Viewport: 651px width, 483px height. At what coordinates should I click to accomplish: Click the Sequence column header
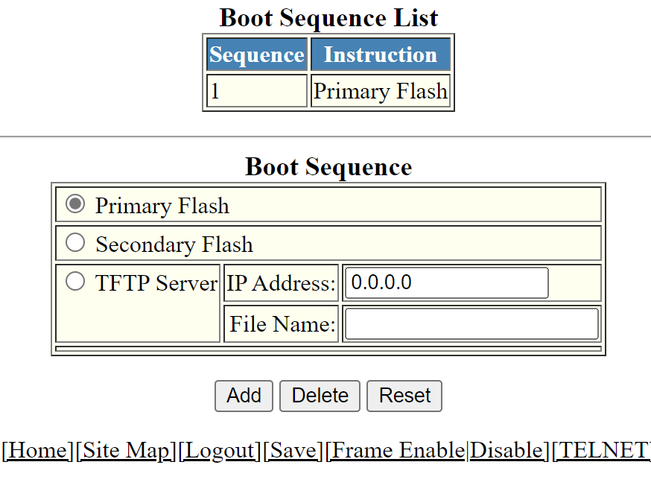point(256,55)
